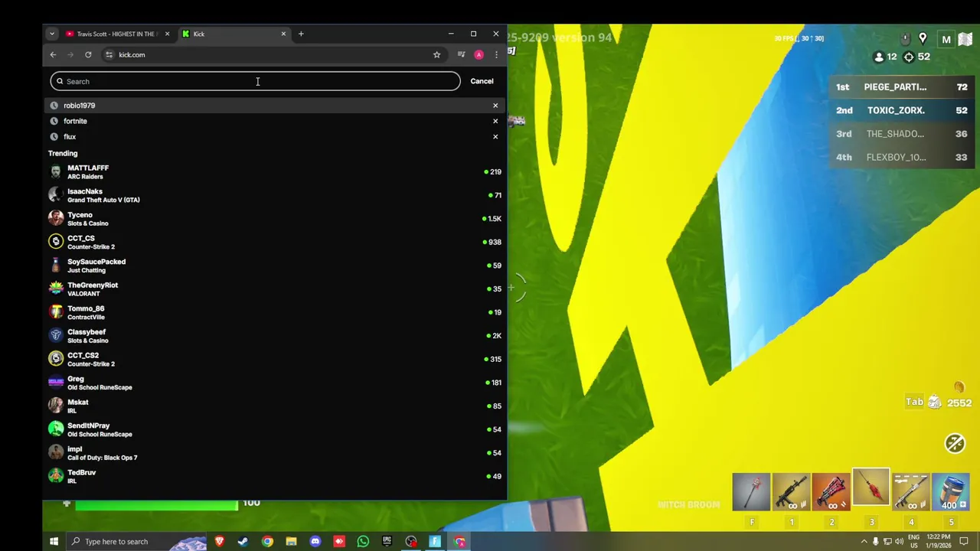Open Discord from taskbar
The width and height of the screenshot is (980, 551).
click(x=315, y=542)
